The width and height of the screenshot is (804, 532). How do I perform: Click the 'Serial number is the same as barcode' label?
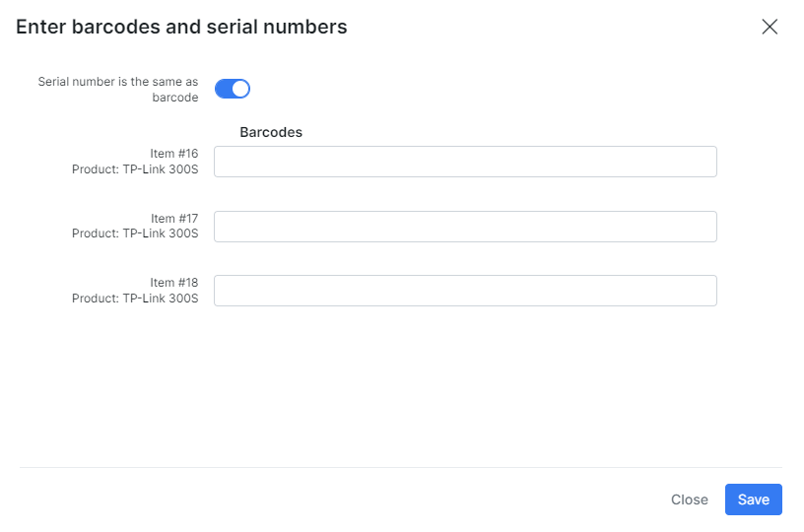(x=118, y=90)
